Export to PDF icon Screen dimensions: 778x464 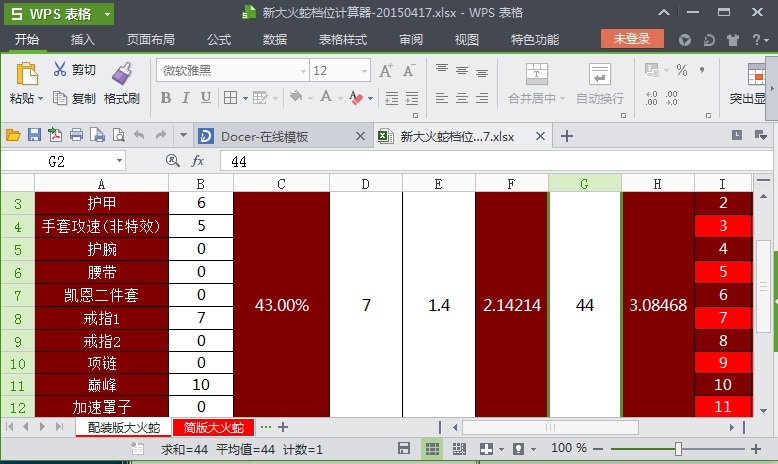click(55, 135)
